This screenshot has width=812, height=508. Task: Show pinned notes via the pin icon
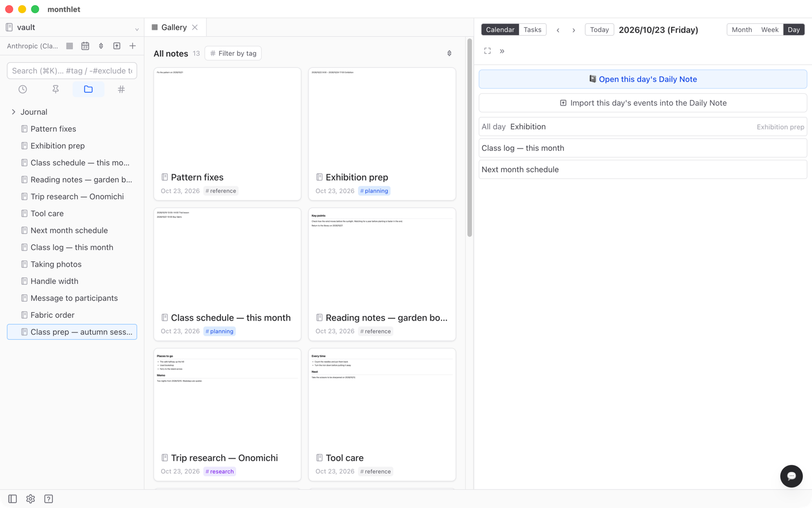[55, 89]
